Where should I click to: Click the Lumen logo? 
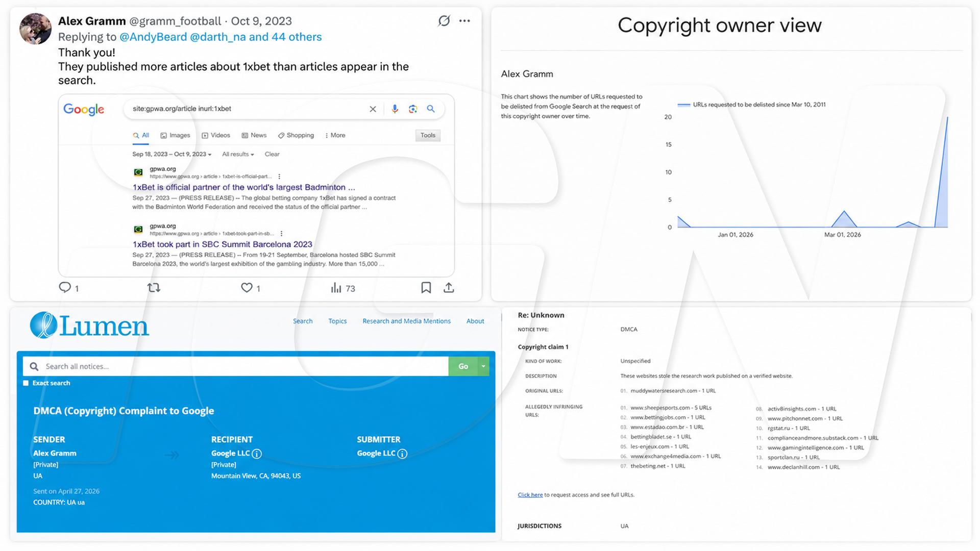click(89, 325)
